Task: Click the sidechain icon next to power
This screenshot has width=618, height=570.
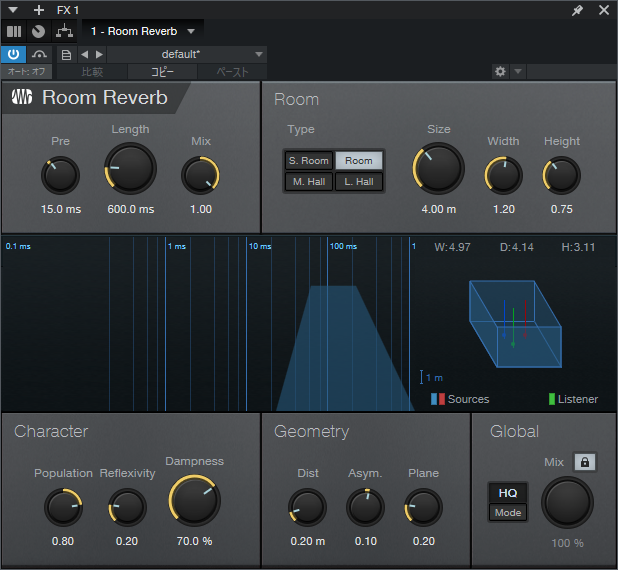Action: point(39,54)
